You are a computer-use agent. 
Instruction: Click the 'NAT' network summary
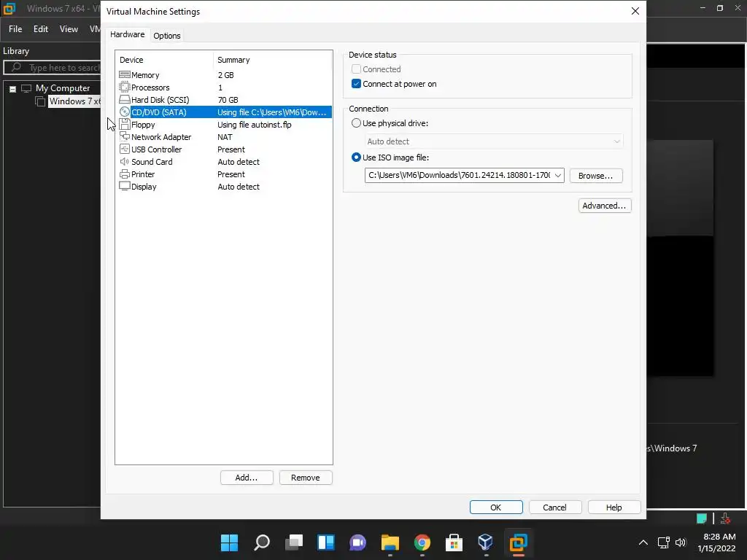(225, 136)
